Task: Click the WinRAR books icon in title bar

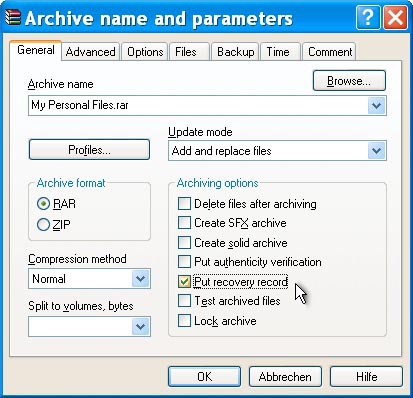Action: coord(13,17)
